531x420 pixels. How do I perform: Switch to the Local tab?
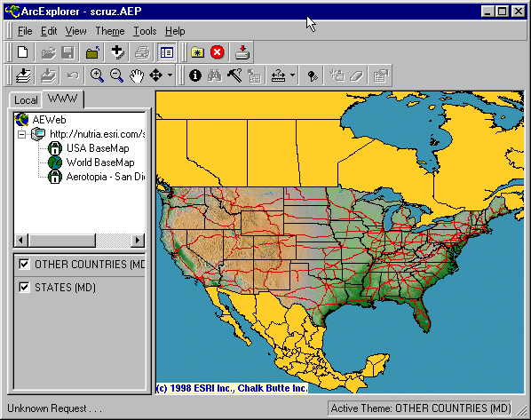tap(26, 100)
